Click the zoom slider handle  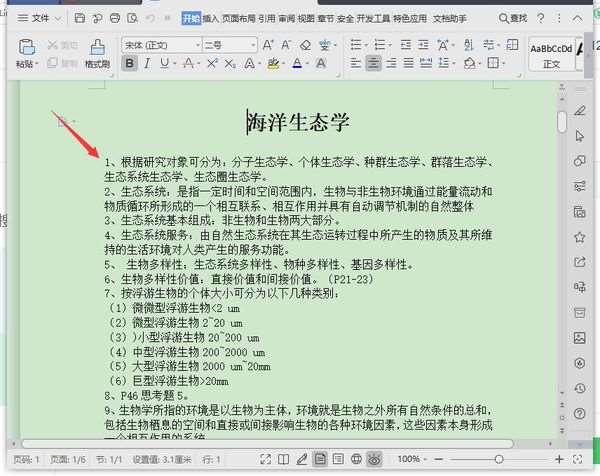coord(499,459)
